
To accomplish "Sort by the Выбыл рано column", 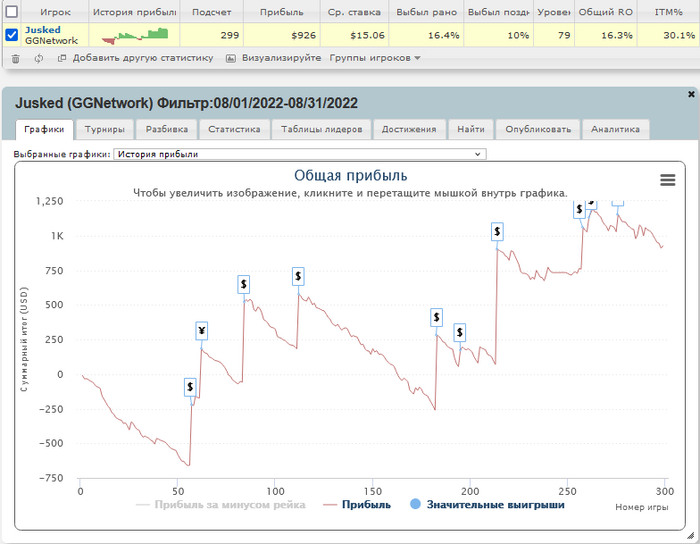I will pos(426,12).
